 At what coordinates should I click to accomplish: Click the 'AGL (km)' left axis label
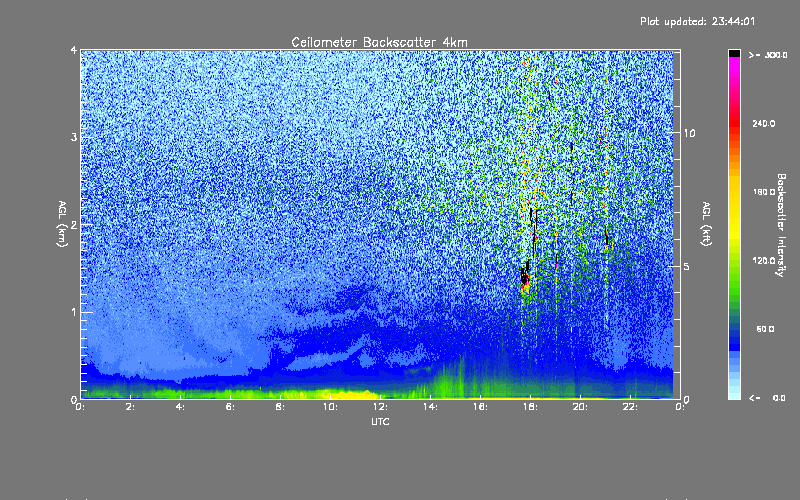coord(62,224)
